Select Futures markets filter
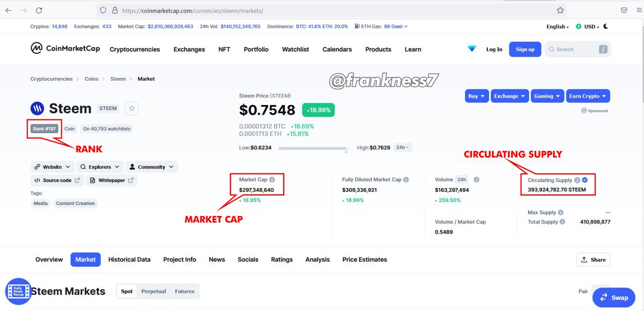Screen dimensions: 644x311 point(185,291)
